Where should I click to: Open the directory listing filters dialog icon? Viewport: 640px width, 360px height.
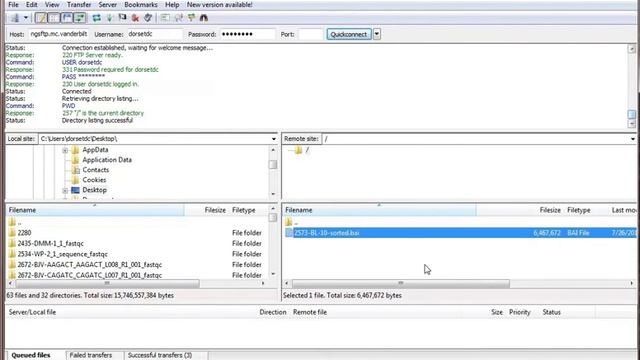tap(165, 18)
